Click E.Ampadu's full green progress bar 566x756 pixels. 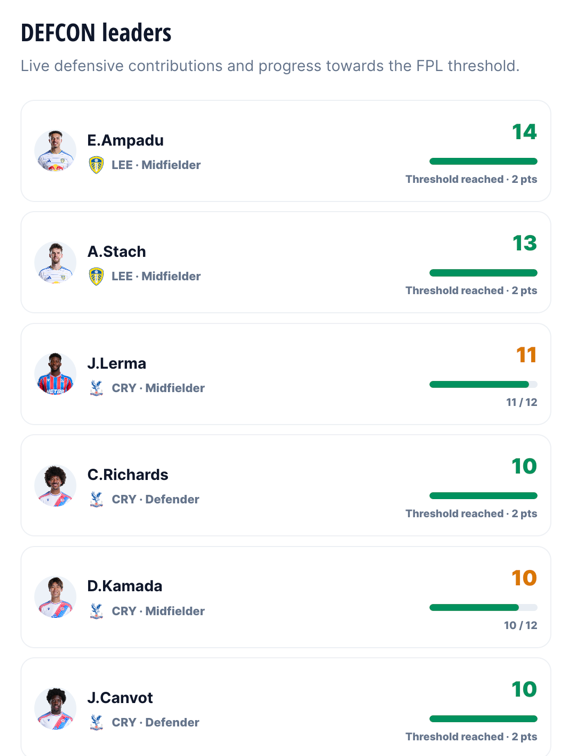coord(483,161)
